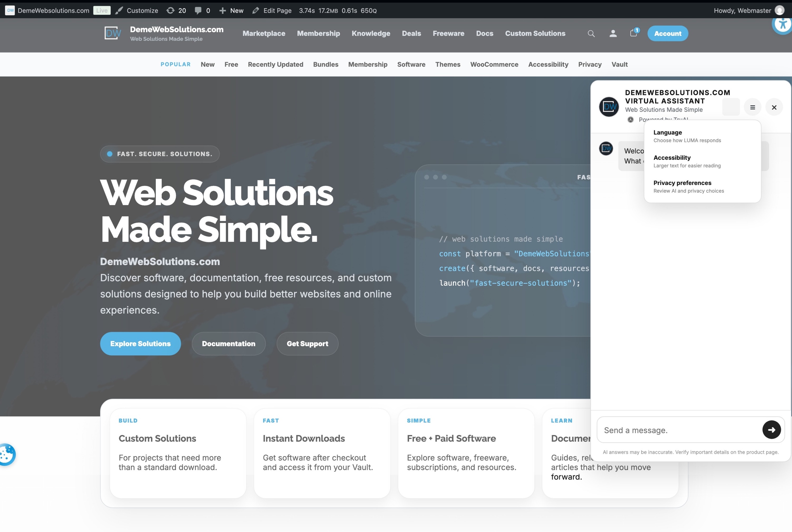Send the chat message with arrow button
The width and height of the screenshot is (792, 532).
771,430
